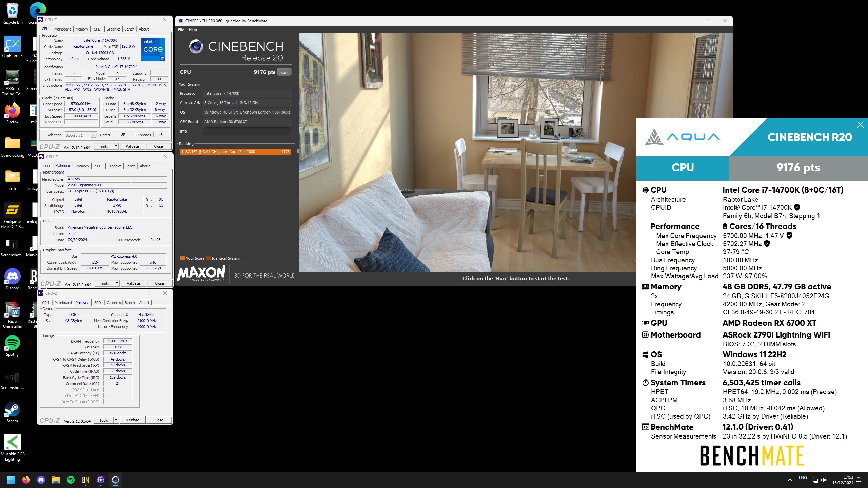Click the DRAM Frequency 4200.0 MHz value
868x488 pixels.
pyautogui.click(x=118, y=341)
